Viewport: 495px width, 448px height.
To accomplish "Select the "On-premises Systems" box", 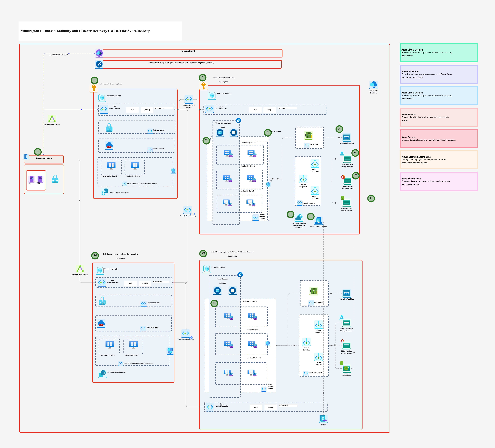I will (x=44, y=159).
